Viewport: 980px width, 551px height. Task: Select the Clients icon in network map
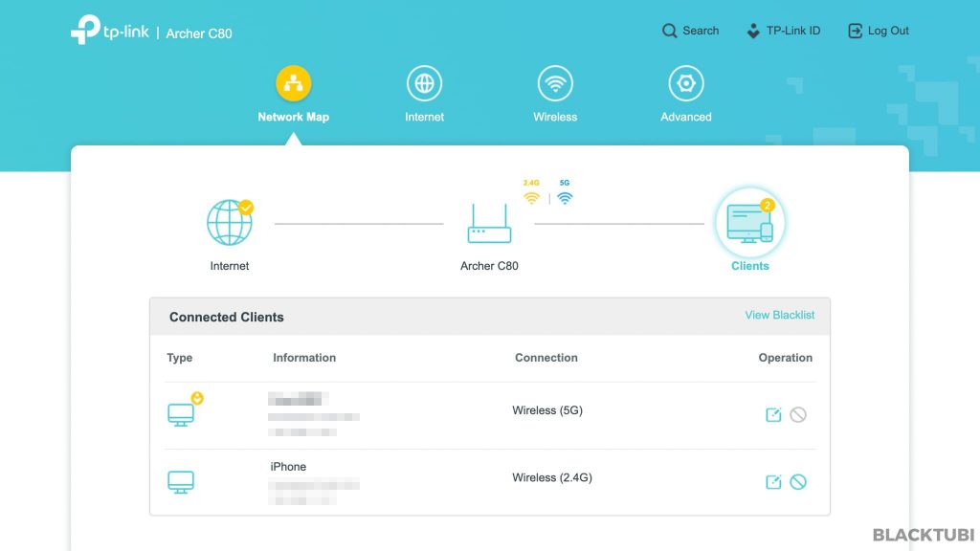[750, 222]
